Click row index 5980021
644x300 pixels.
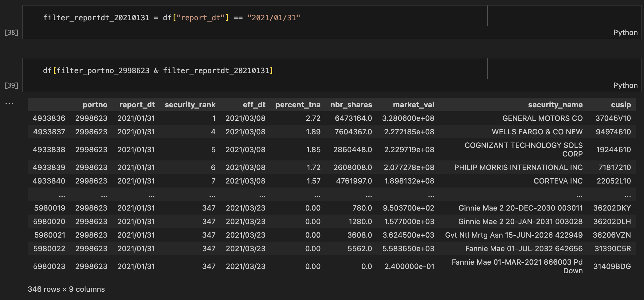click(49, 235)
